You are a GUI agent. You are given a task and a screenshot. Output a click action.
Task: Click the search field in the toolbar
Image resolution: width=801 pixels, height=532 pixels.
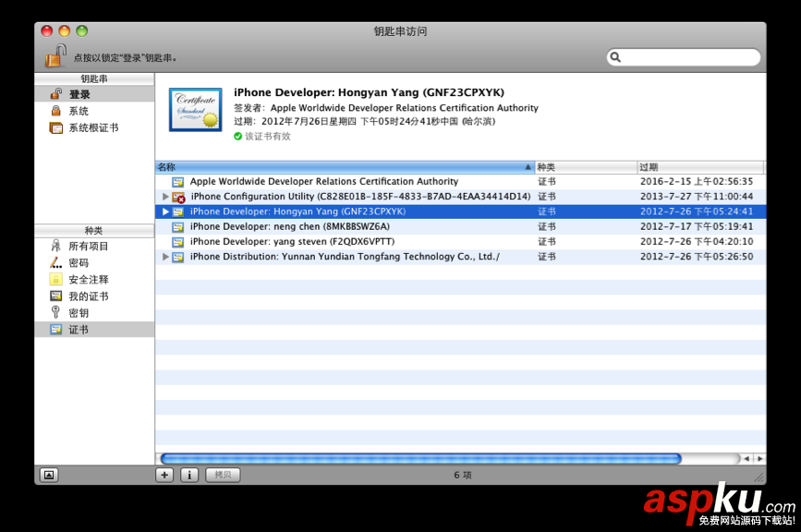[x=684, y=57]
